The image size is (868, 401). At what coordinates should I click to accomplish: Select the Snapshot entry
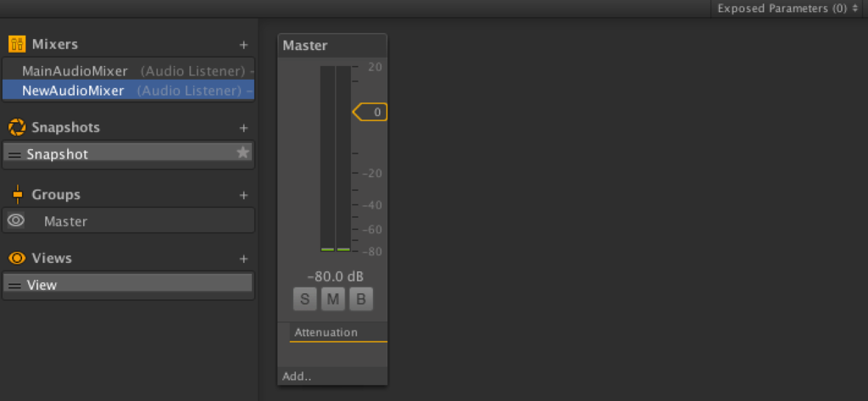(x=128, y=153)
